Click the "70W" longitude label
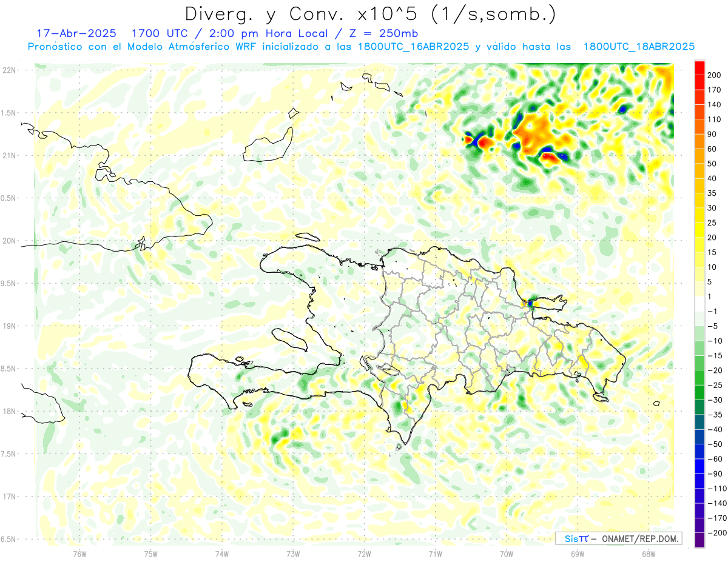728x562 pixels. pyautogui.click(x=507, y=554)
